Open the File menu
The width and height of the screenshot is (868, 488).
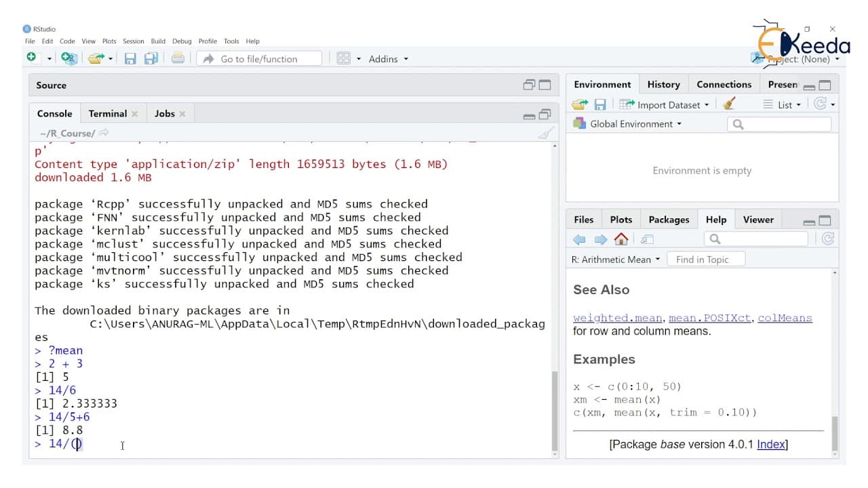[x=30, y=41]
